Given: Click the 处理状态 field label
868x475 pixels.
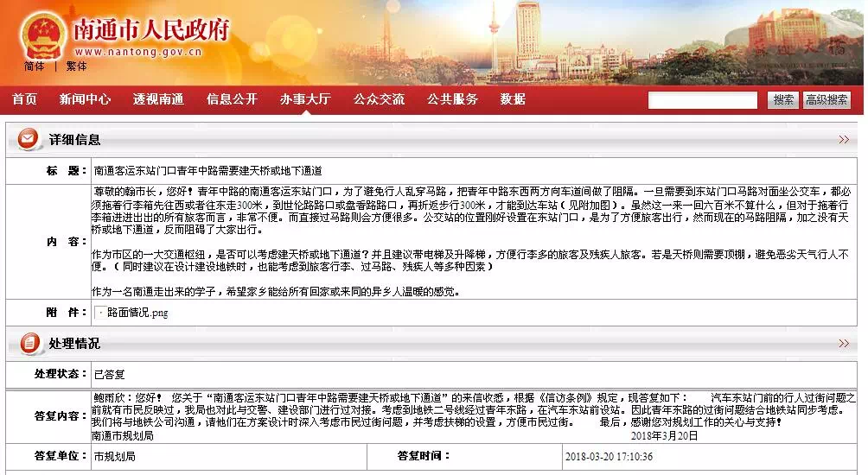Looking at the screenshot, I should (61, 374).
